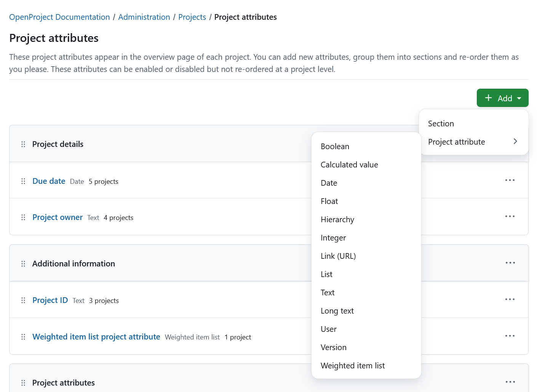This screenshot has height=392, width=537.
Task: Expand the Project attribute submenu chevron
Action: coord(515,141)
